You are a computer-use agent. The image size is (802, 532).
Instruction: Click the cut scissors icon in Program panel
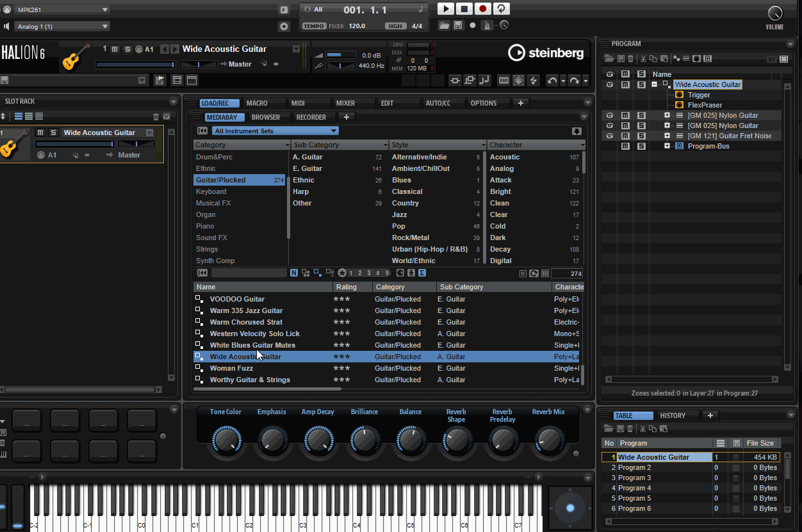pyautogui.click(x=644, y=59)
